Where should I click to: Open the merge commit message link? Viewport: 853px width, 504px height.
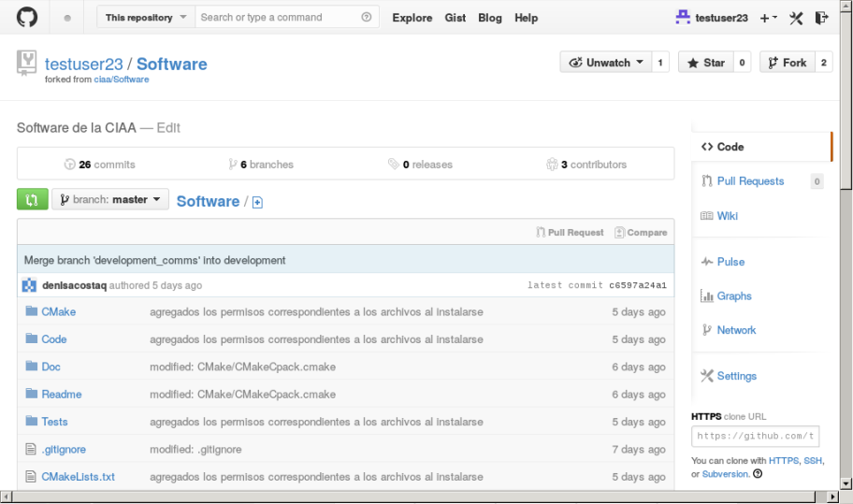tap(154, 261)
